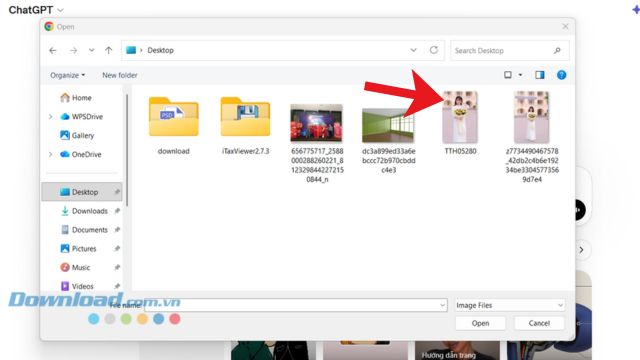Viewport: 640px width, 360px height.
Task: Click the navigation pane scrollbar
Action: point(127,150)
